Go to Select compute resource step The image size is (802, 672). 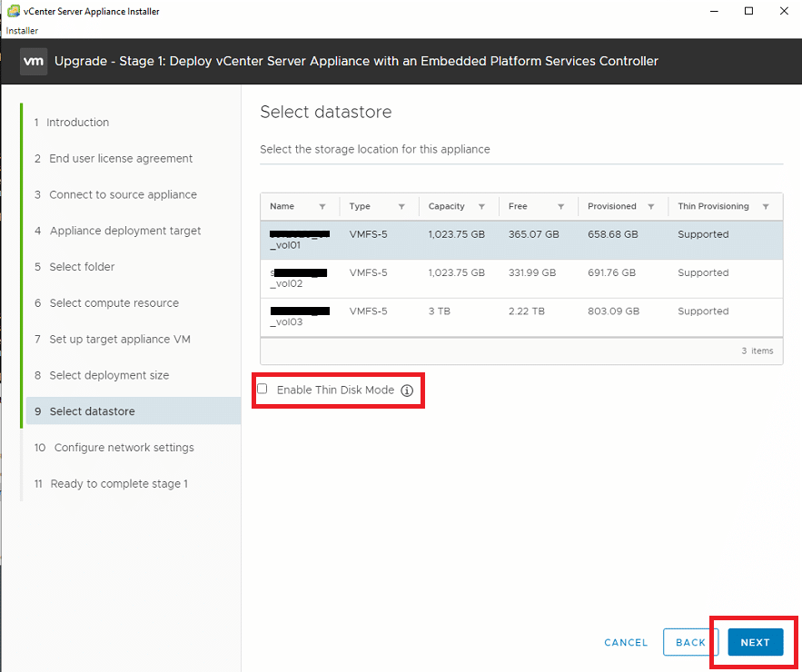107,303
